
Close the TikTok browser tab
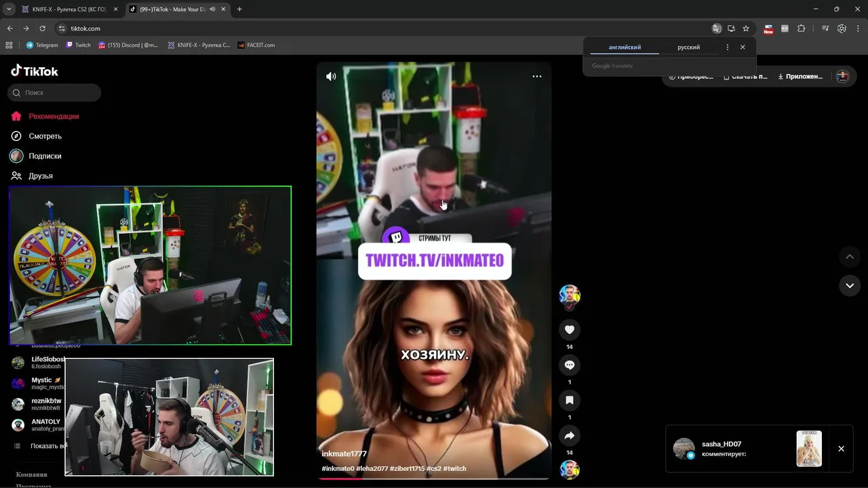(x=223, y=9)
